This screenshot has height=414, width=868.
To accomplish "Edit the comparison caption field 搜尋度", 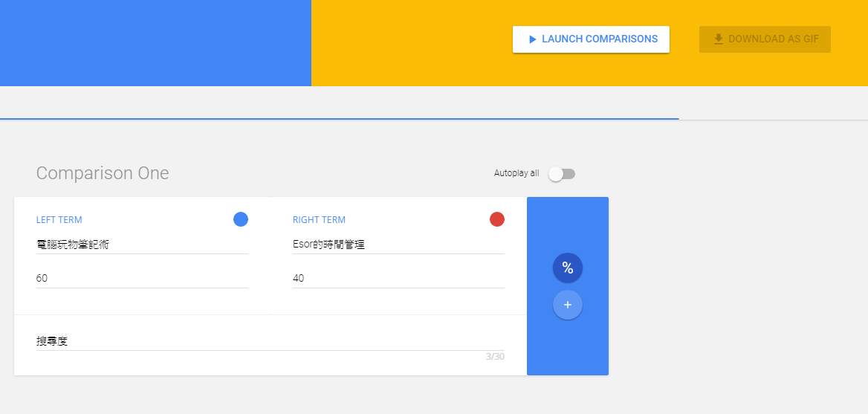I will point(271,341).
